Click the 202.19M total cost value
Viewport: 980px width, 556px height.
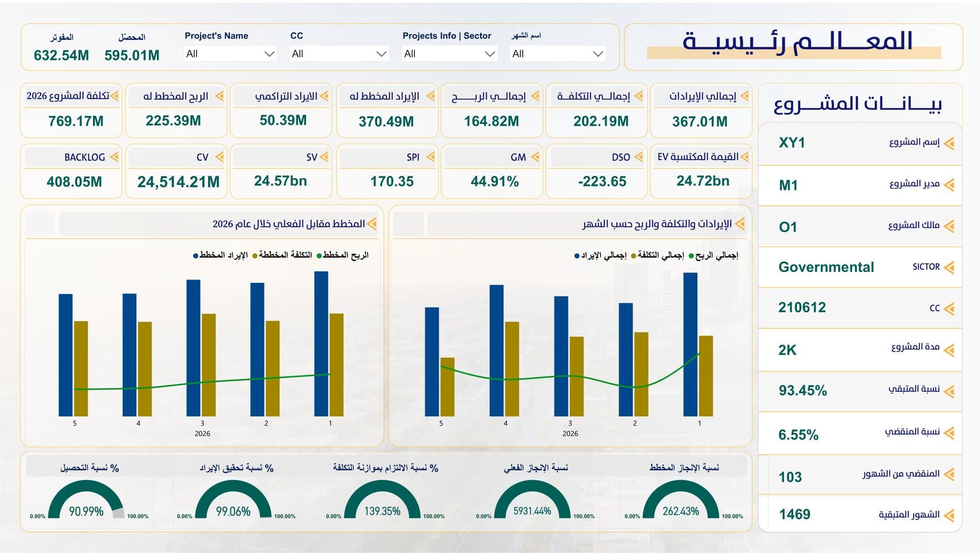601,121
